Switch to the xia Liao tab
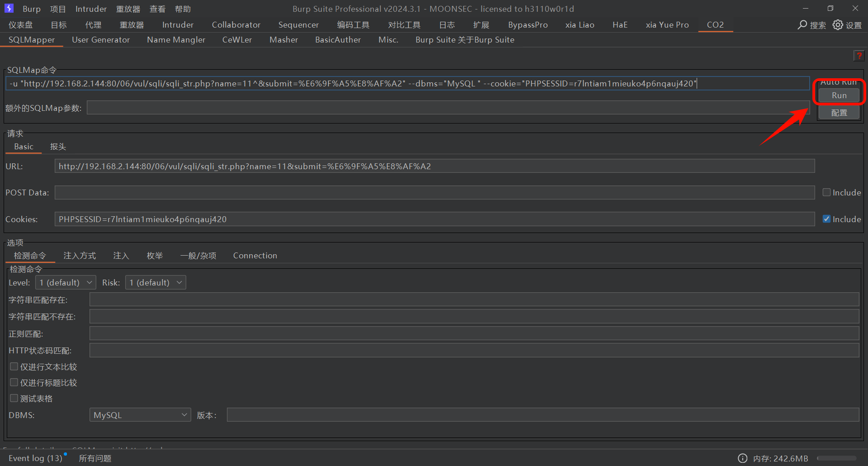 [580, 25]
